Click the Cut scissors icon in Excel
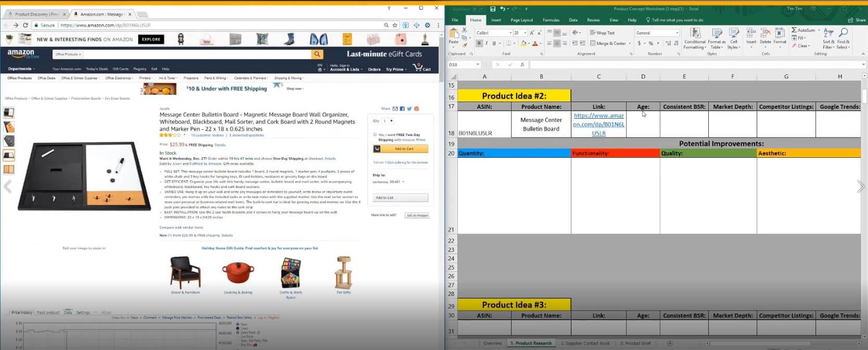 (x=464, y=30)
